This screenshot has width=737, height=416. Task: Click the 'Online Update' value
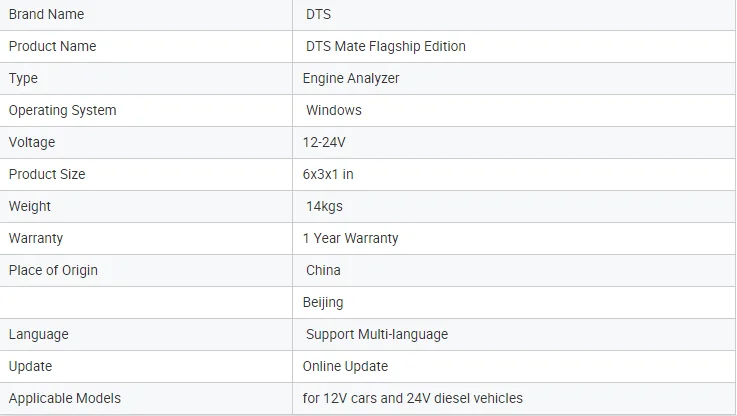pyautogui.click(x=345, y=366)
